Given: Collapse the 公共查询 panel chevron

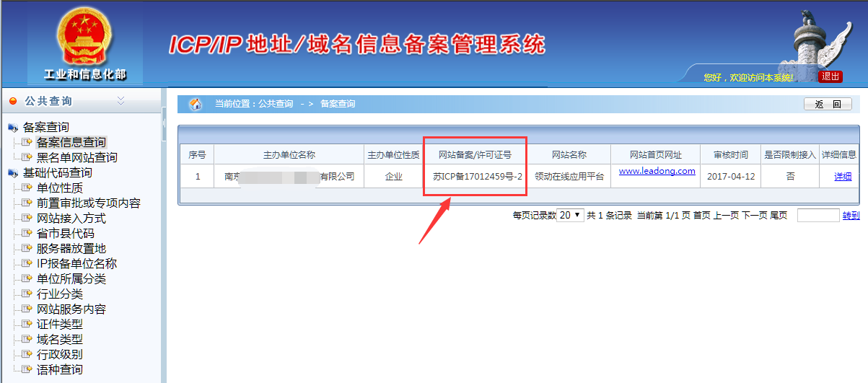Looking at the screenshot, I should pyautogui.click(x=120, y=101).
